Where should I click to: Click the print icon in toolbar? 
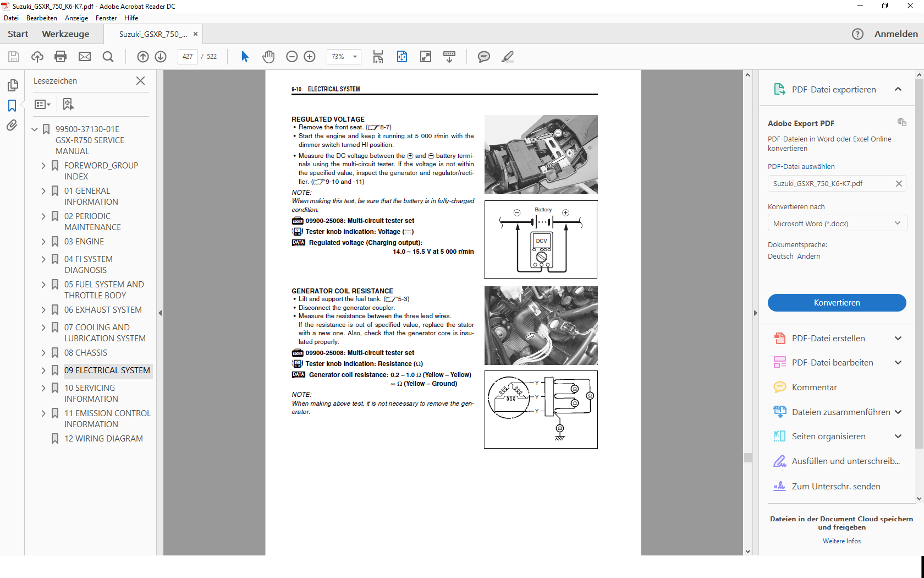[x=61, y=57]
